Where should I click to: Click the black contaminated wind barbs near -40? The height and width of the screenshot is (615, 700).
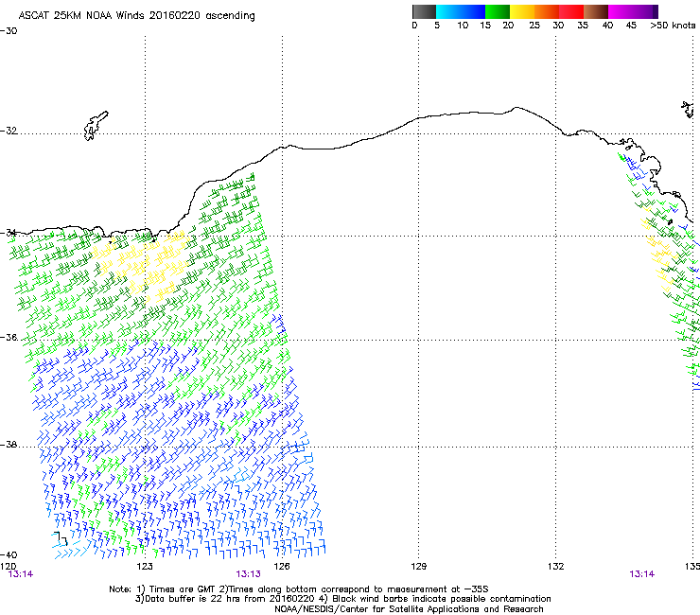pos(61,538)
